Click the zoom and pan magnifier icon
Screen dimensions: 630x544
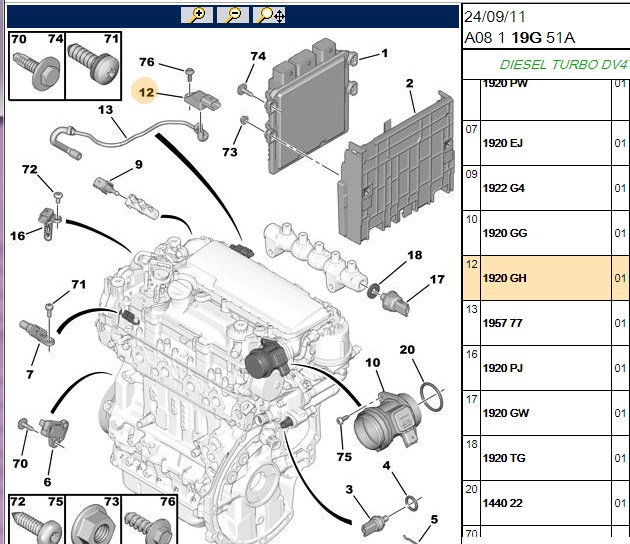pyautogui.click(x=269, y=15)
